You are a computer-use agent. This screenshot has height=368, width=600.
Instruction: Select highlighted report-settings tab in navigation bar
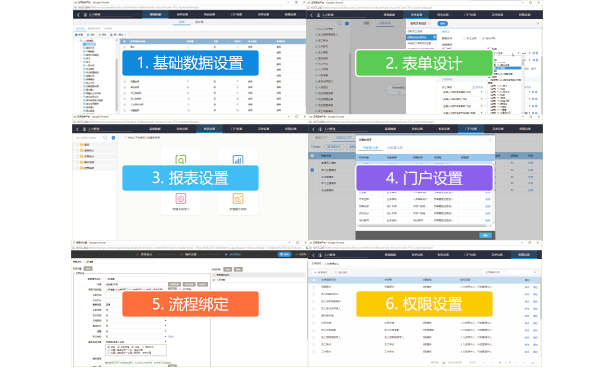click(209, 129)
